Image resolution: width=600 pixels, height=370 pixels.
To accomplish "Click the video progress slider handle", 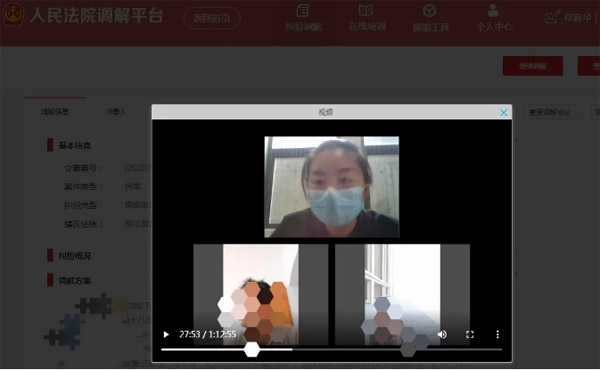I will (x=252, y=349).
